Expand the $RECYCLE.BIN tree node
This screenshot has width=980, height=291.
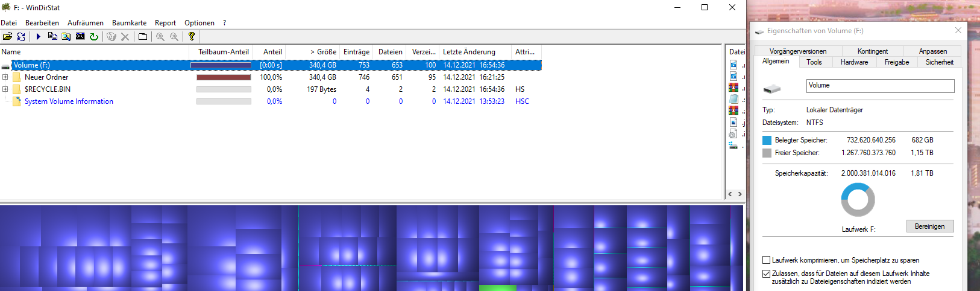[5, 89]
